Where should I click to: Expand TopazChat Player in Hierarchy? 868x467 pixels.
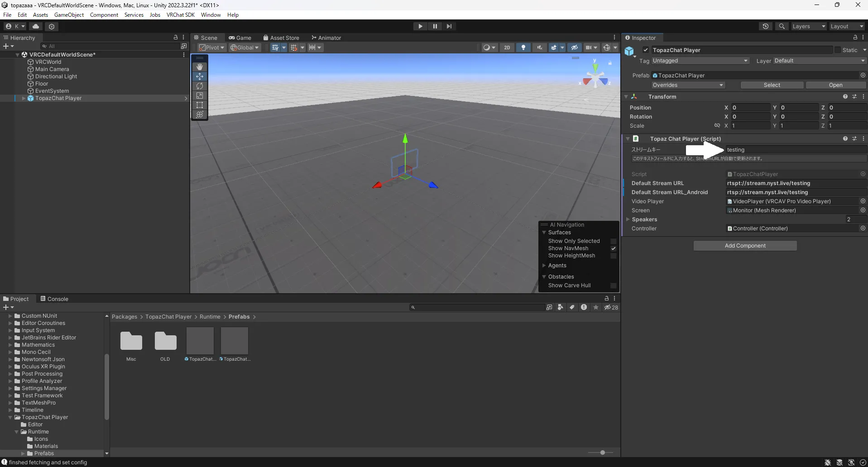24,98
